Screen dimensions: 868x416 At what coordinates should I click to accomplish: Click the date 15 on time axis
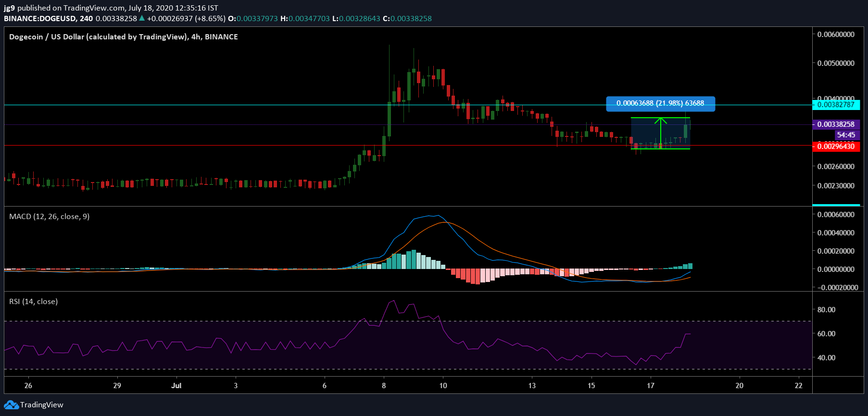point(591,386)
